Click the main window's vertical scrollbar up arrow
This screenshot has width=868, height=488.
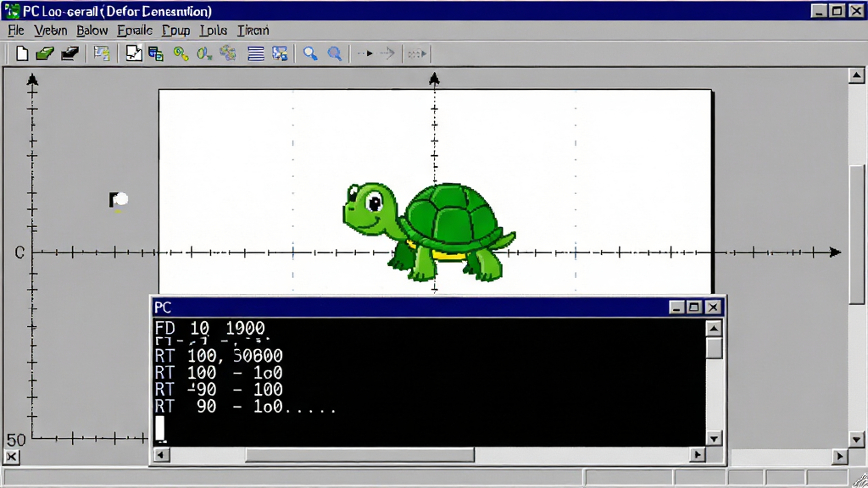click(x=856, y=75)
